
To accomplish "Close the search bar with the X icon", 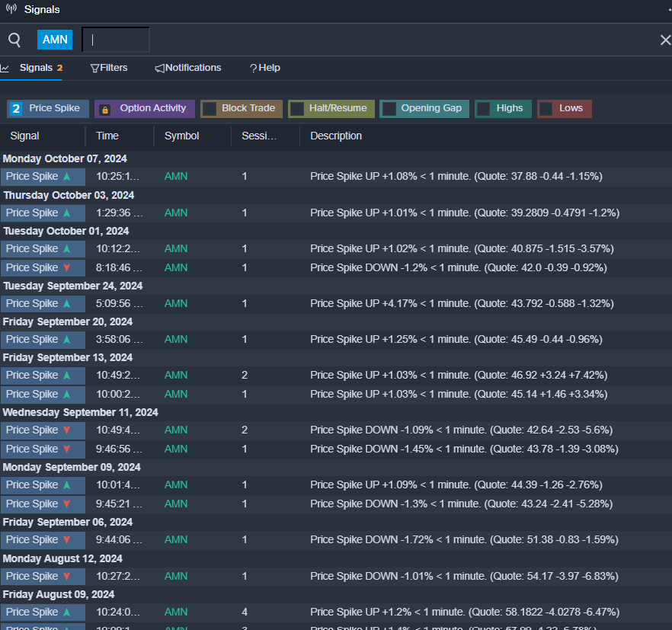I will (665, 40).
